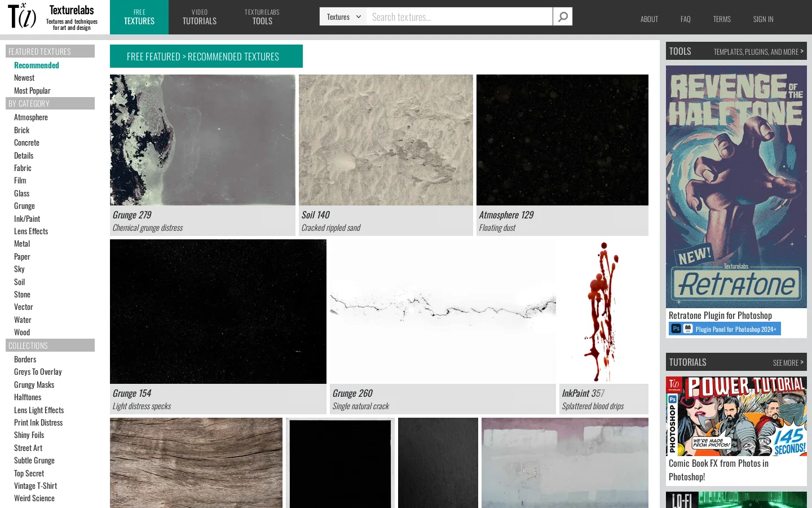Open the Grunge 154 distress specks thumbnail
The image size is (812, 508).
pos(218,312)
